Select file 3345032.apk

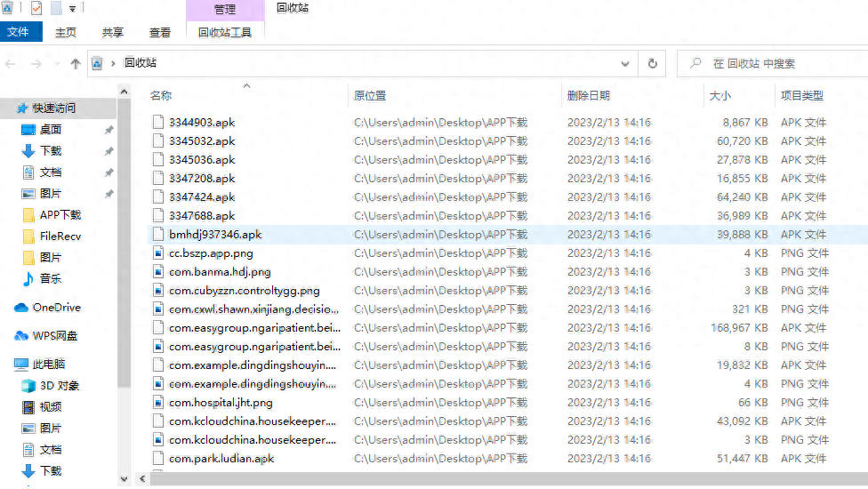tap(202, 141)
